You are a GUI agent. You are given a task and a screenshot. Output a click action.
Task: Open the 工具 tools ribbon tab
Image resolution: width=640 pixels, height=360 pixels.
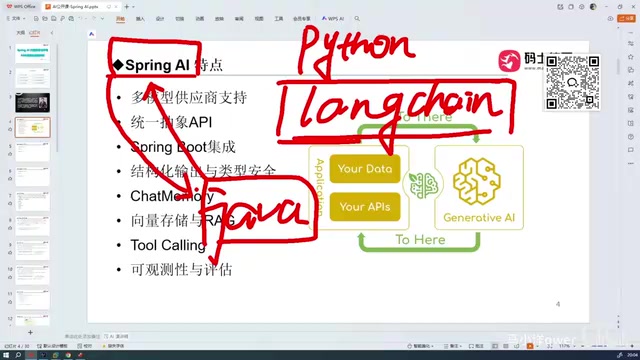coord(279,19)
